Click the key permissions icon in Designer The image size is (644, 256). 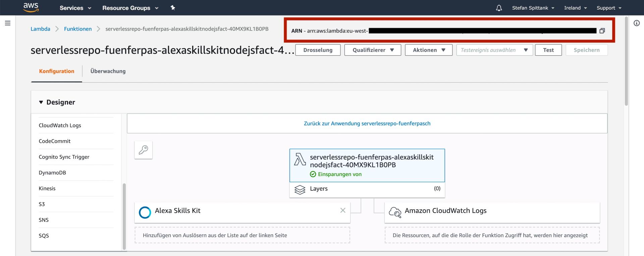144,150
